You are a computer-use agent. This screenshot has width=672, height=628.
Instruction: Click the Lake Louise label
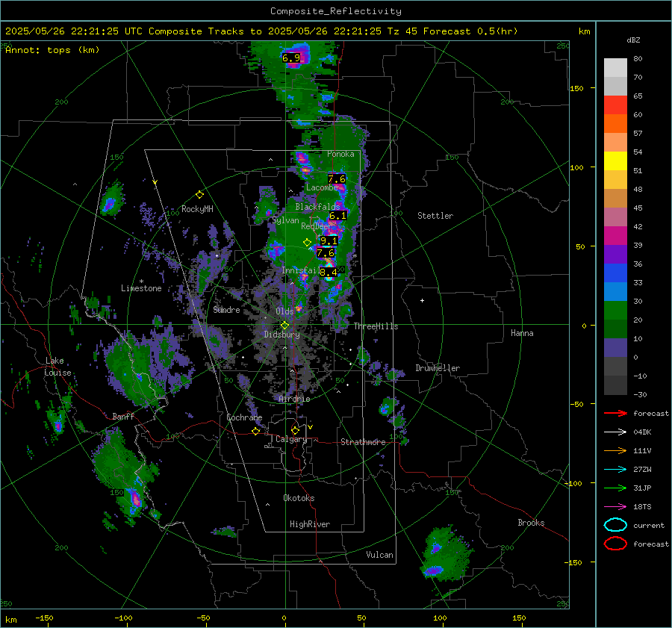[x=57, y=367]
